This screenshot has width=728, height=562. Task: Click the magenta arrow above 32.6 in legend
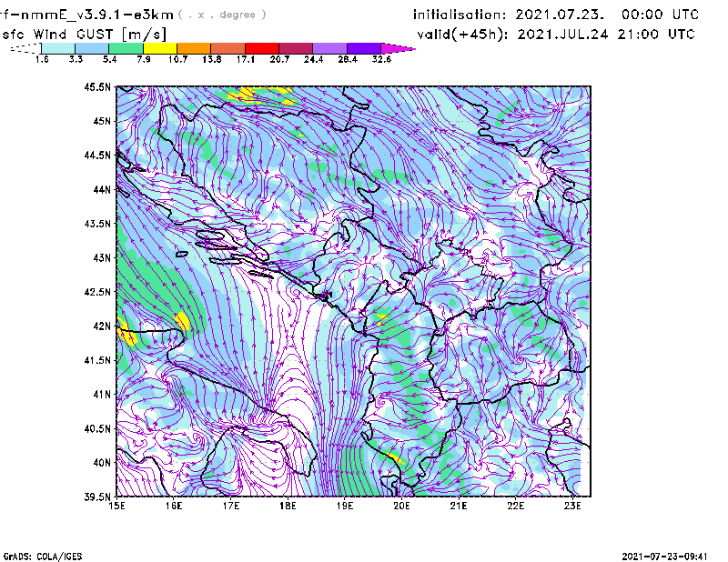coord(398,48)
